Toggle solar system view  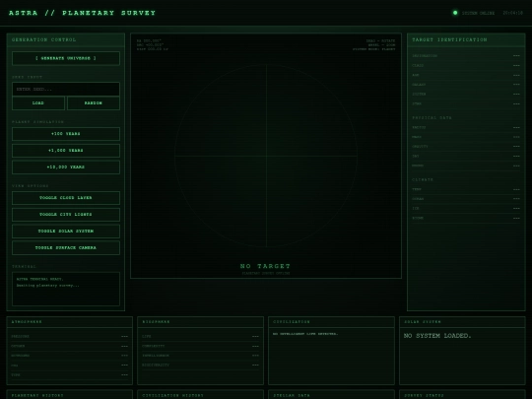coord(66,232)
